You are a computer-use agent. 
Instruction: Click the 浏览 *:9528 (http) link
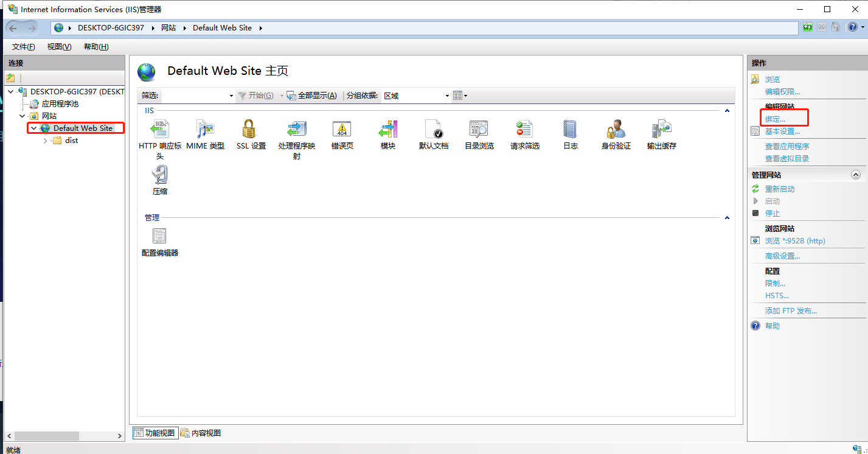(795, 241)
